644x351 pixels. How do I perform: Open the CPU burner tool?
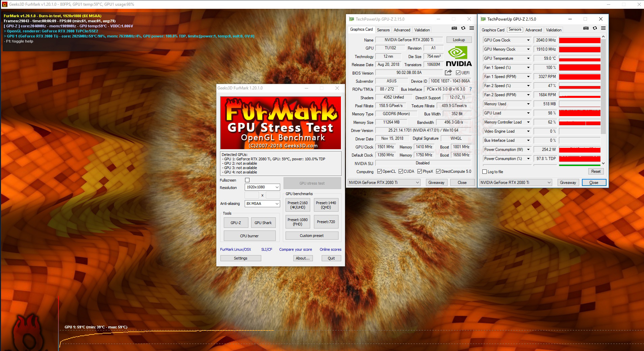point(249,236)
